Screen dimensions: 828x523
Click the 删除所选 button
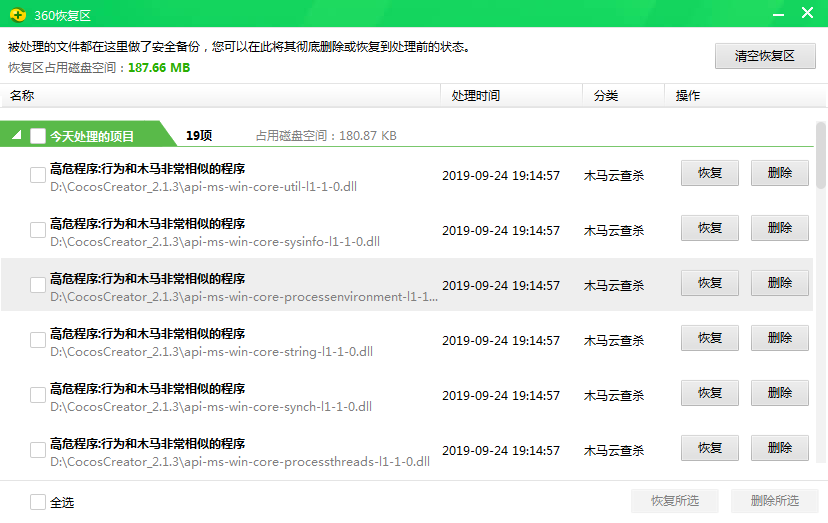pos(775,500)
